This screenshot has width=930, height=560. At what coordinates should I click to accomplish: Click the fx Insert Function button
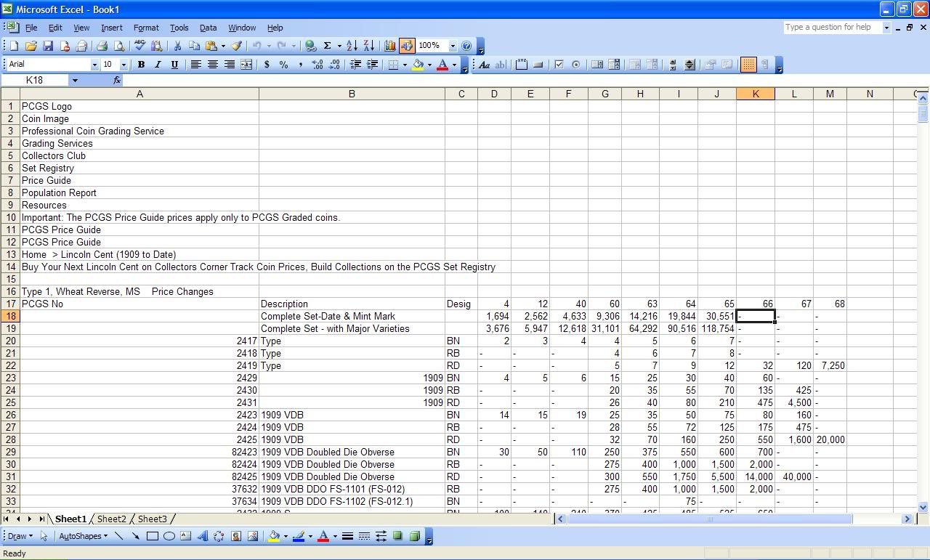point(117,80)
